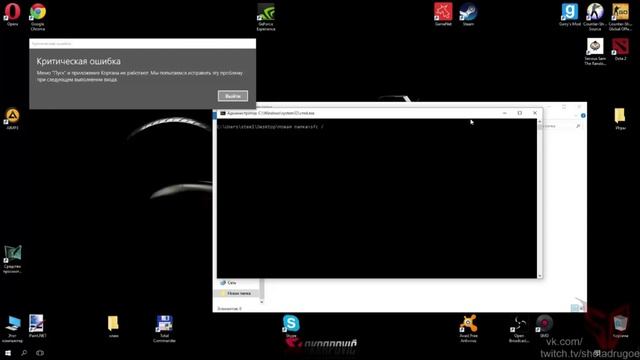This screenshot has height=360, width=640.
Task: Maximize the command prompt window
Action: tap(520, 113)
